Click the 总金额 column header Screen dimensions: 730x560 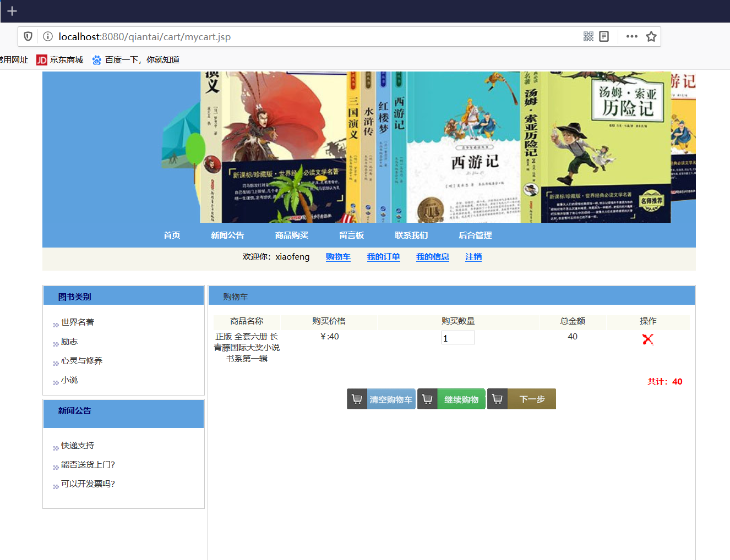coord(573,321)
